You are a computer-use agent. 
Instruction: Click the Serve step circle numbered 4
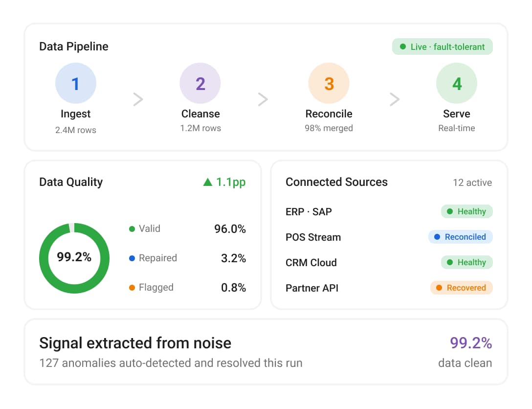(x=457, y=83)
